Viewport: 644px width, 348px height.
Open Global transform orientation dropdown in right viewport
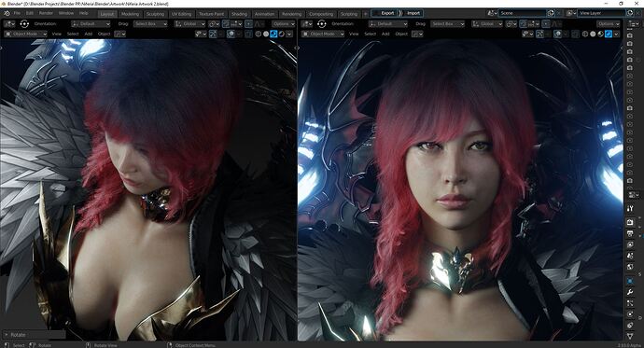[486, 24]
